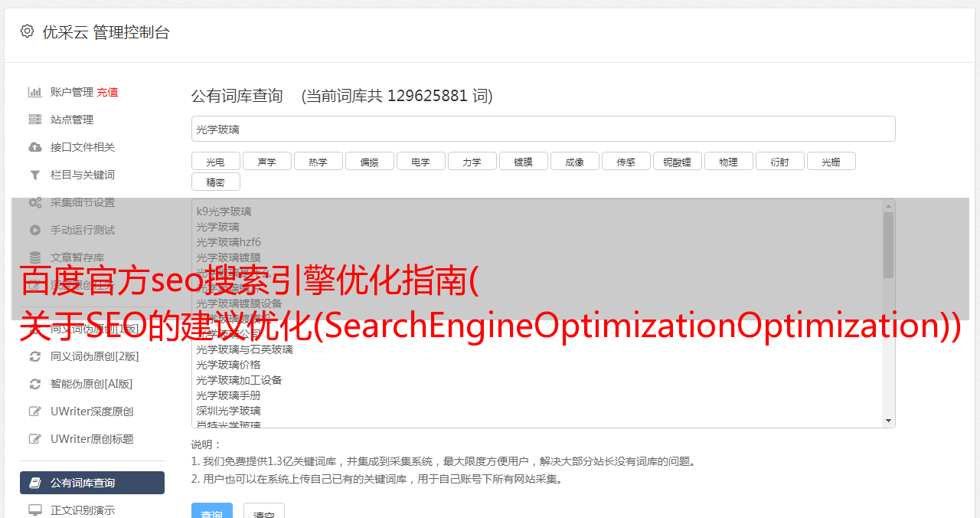Image resolution: width=980 pixels, height=518 pixels.
Task: Click the filter icon for 栏目与关键词
Action: (x=35, y=175)
